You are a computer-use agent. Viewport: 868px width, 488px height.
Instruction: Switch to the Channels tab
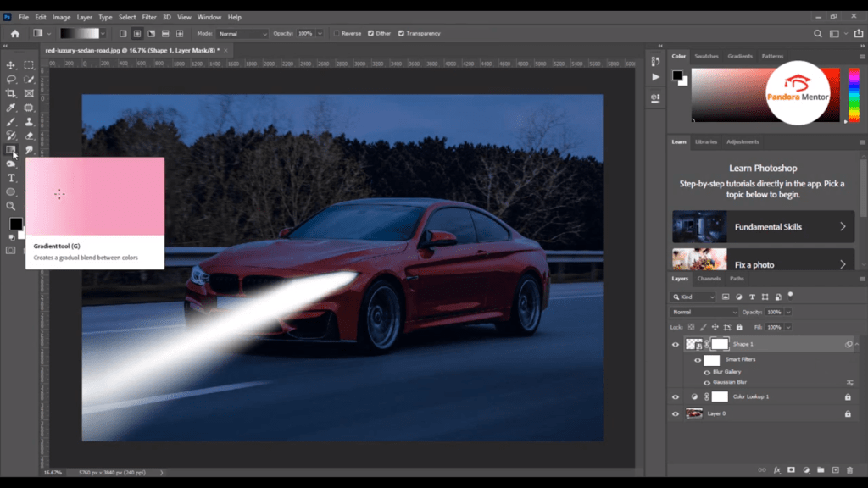click(x=710, y=278)
